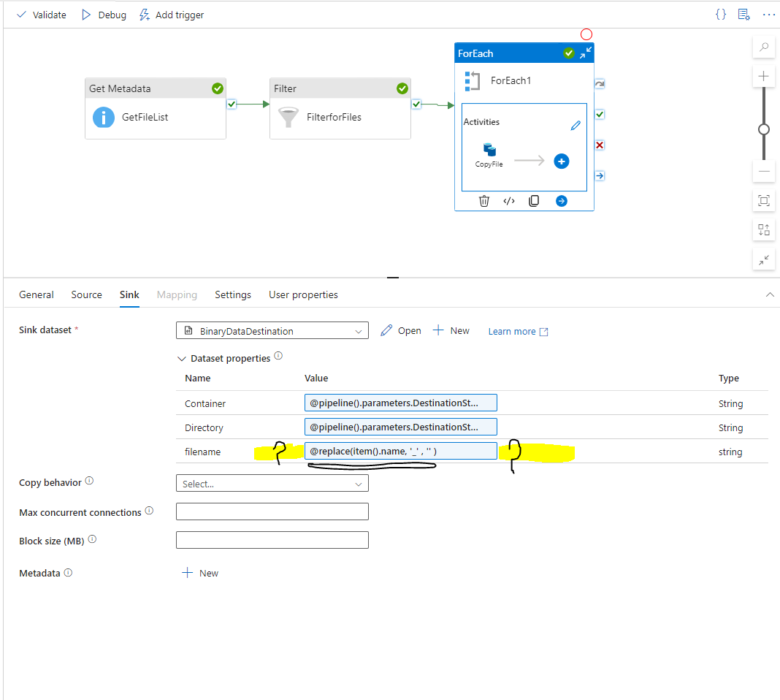780x700 pixels.
Task: Click Dataset properties info icon
Action: [x=278, y=356]
